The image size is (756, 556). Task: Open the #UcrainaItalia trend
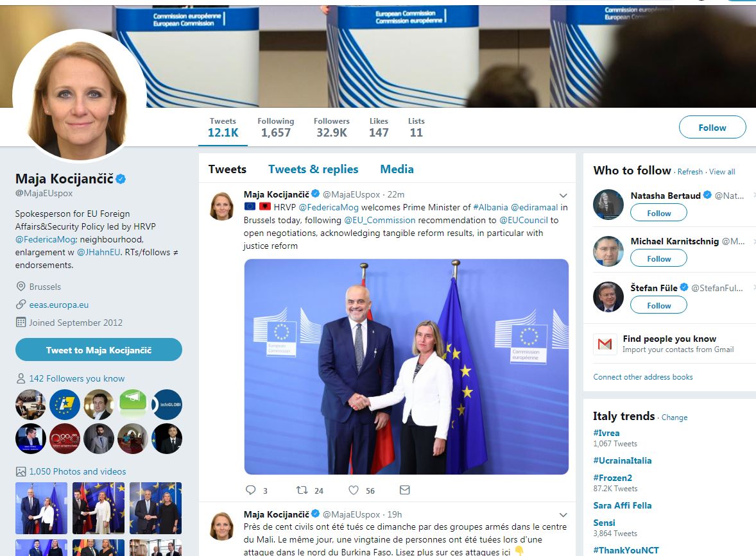[623, 460]
